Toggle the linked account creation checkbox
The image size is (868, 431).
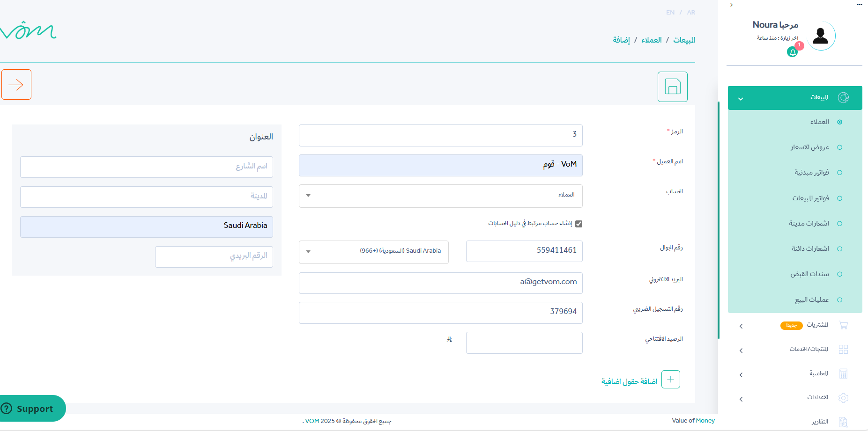[579, 224]
